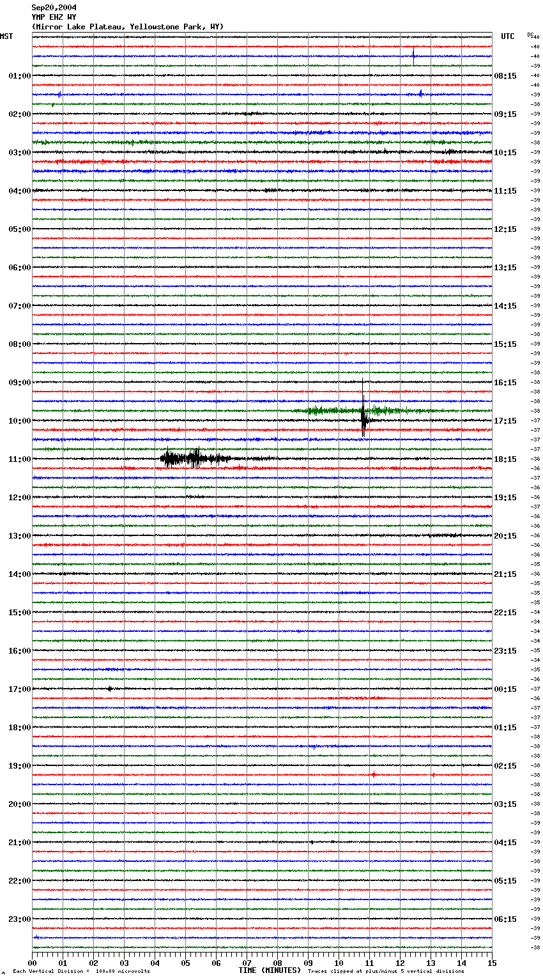Screen dimensions: 543x980
Task: Click the '12' minute tick label
Action: point(400,963)
